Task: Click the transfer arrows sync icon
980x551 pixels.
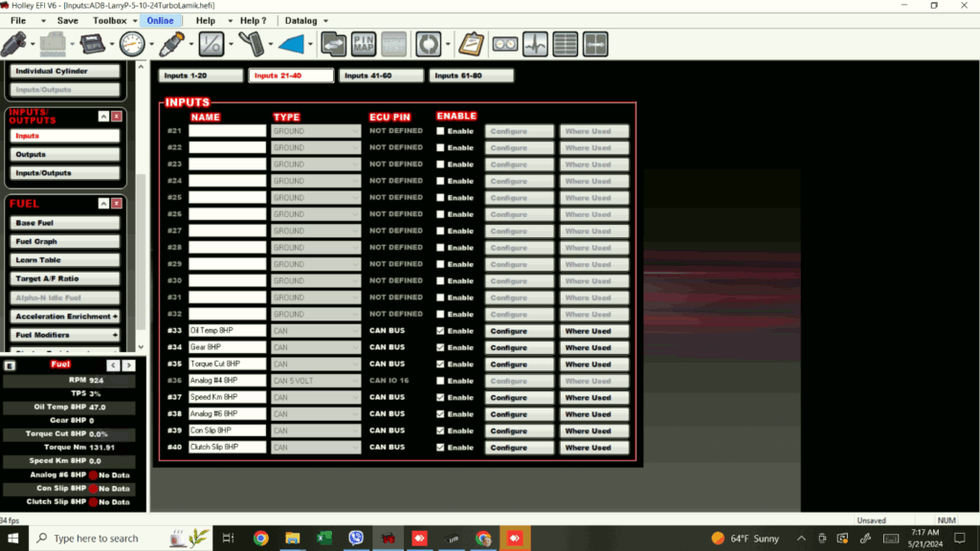Action: [x=333, y=44]
